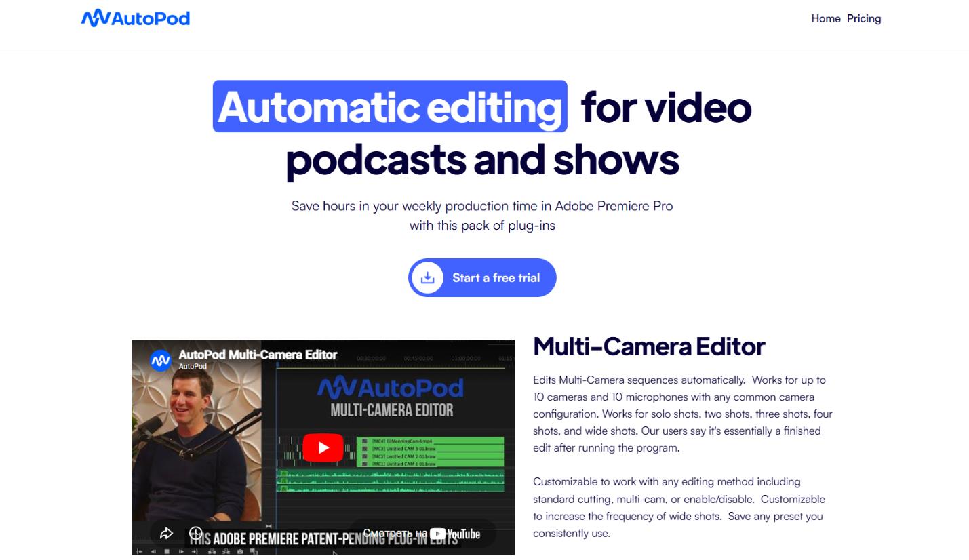Open the video title 'AutoPod Multi-Camera Editor'
This screenshot has width=969, height=560.
point(258,355)
